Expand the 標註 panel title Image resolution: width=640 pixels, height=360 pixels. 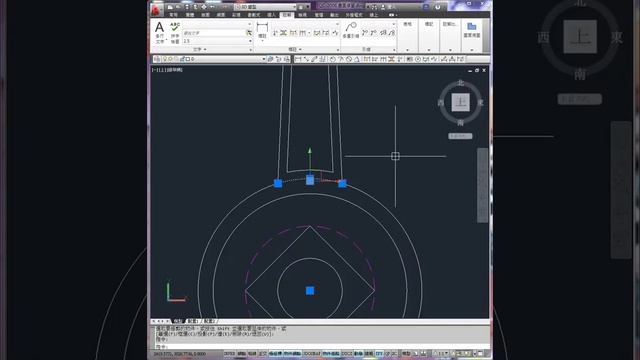[x=295, y=49]
